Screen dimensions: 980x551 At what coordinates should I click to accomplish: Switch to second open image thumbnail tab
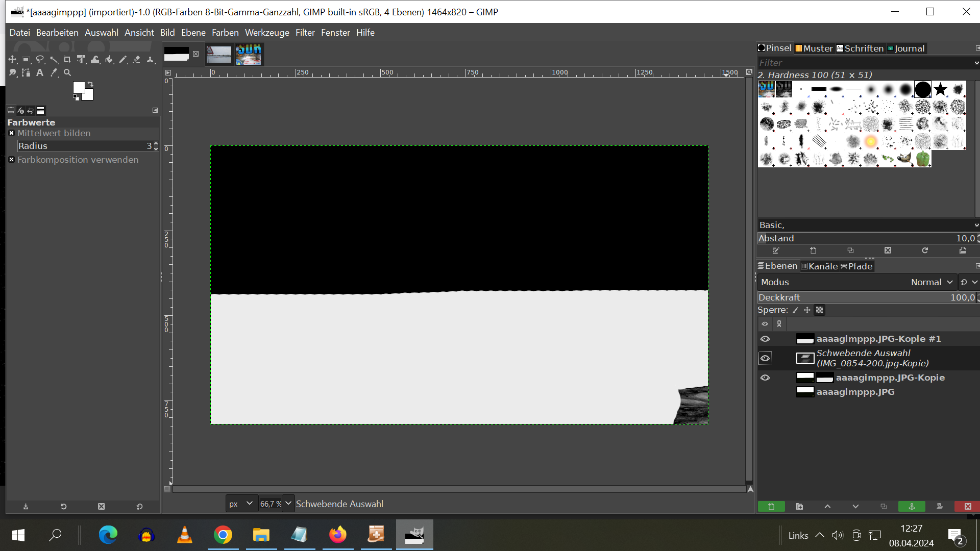point(218,55)
